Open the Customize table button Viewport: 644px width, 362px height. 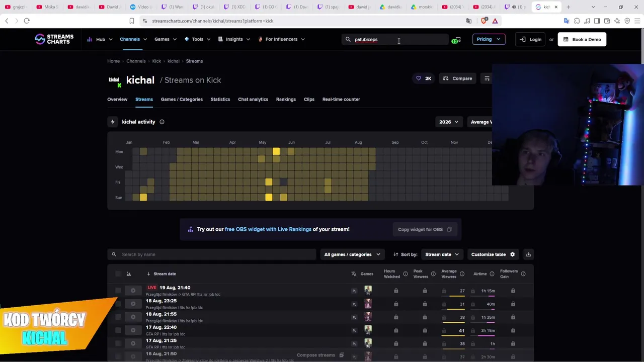coord(493,254)
